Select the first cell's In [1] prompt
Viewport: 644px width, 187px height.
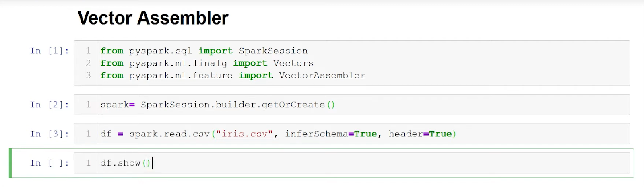pos(50,51)
